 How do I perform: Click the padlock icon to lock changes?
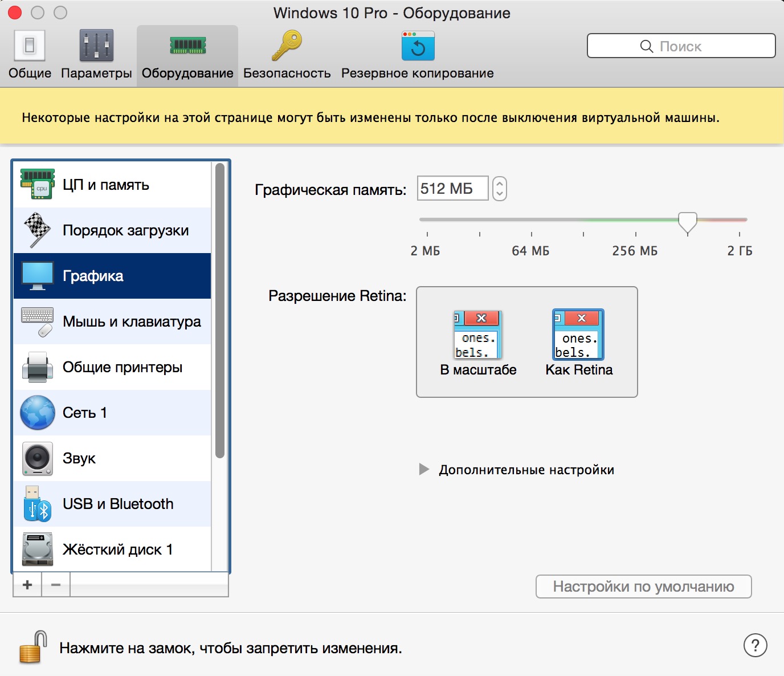[x=32, y=648]
